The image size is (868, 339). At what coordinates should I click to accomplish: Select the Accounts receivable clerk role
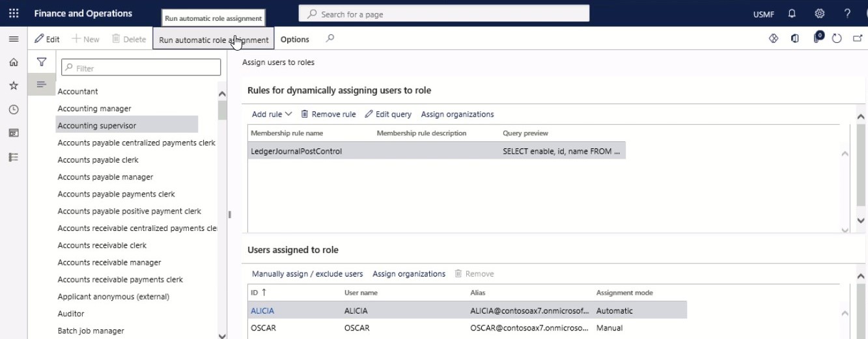point(102,245)
